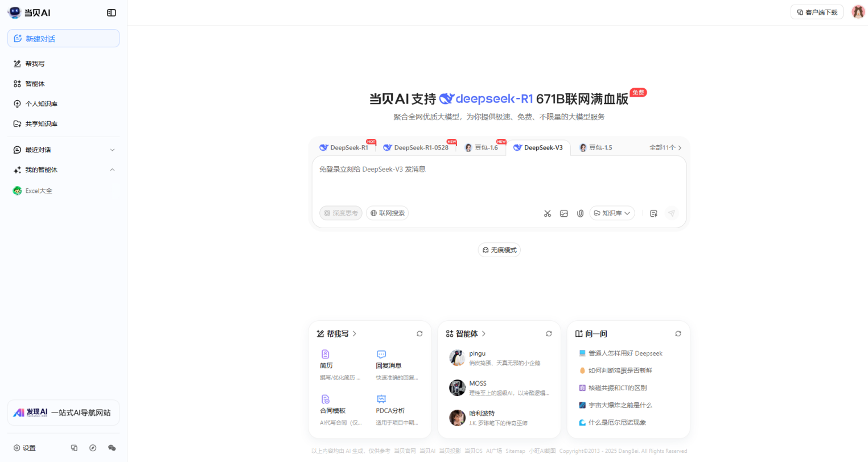This screenshot has width=868, height=462.
Task: Select the image upload icon in the chat box
Action: click(x=564, y=213)
